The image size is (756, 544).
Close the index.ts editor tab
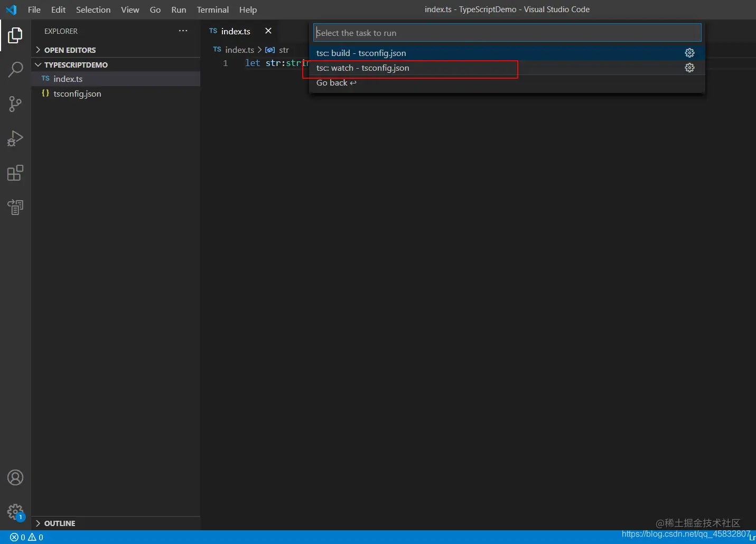pos(268,31)
